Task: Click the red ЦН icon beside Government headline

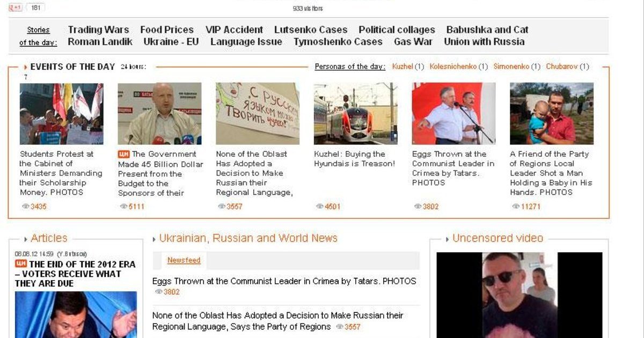Action: click(124, 154)
